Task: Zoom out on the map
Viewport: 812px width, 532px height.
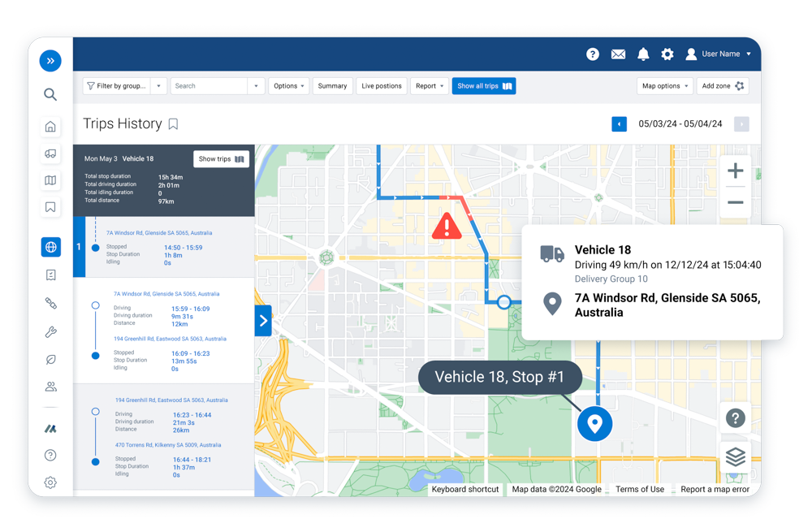Action: tap(736, 202)
